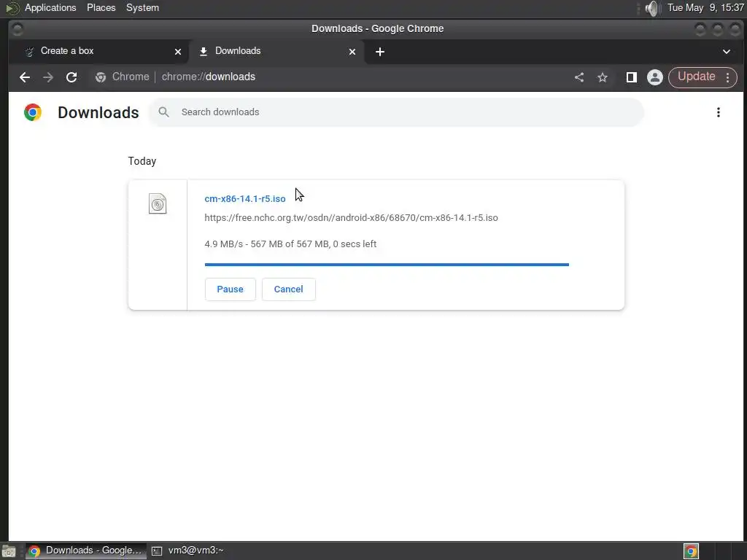Viewport: 747px width, 560px height.
Task: Open the Places menu
Action: pos(101,7)
